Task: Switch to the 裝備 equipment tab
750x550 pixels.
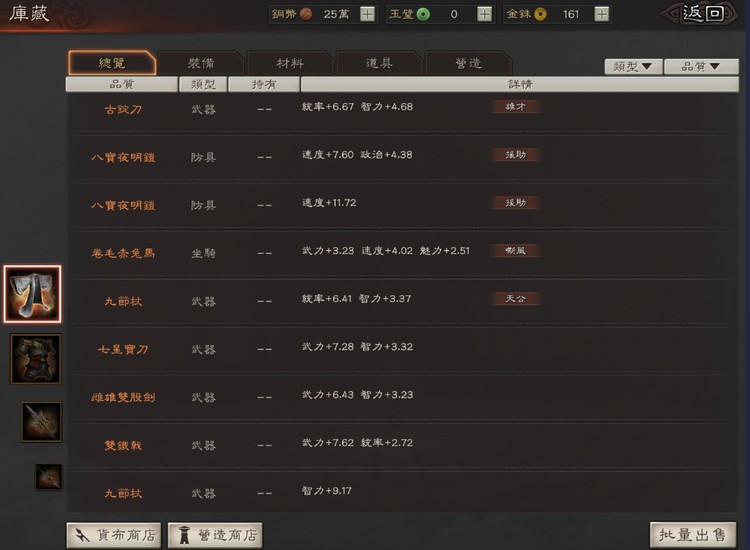Action: [x=201, y=63]
